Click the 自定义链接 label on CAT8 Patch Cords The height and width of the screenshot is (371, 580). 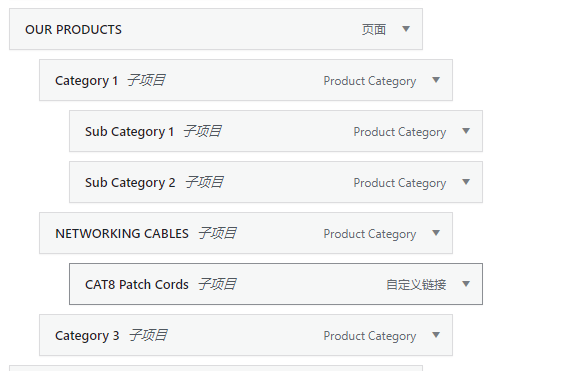pyautogui.click(x=416, y=285)
